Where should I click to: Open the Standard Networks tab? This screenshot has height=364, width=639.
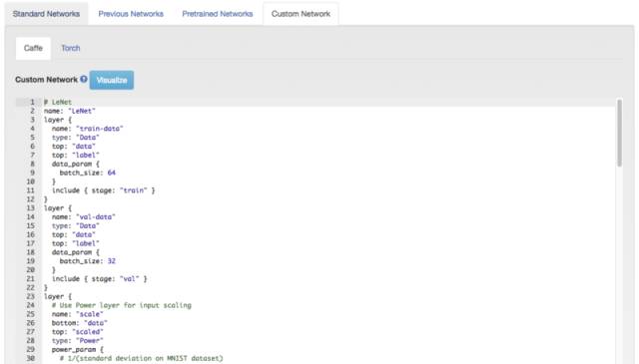coord(46,14)
